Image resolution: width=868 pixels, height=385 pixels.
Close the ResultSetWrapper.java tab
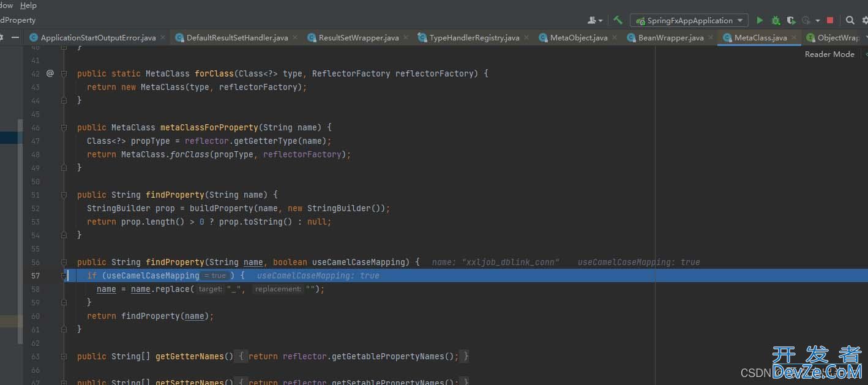(x=406, y=37)
